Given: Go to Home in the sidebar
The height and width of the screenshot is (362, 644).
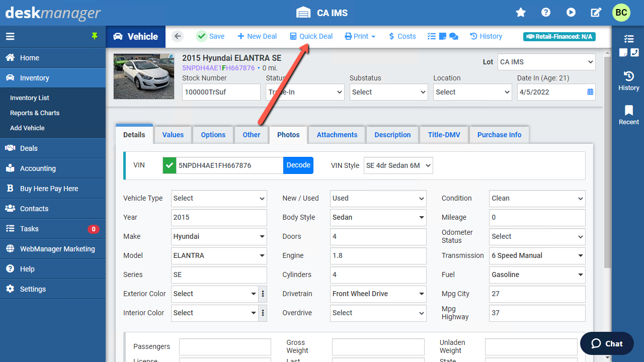Looking at the screenshot, I should pyautogui.click(x=53, y=58).
